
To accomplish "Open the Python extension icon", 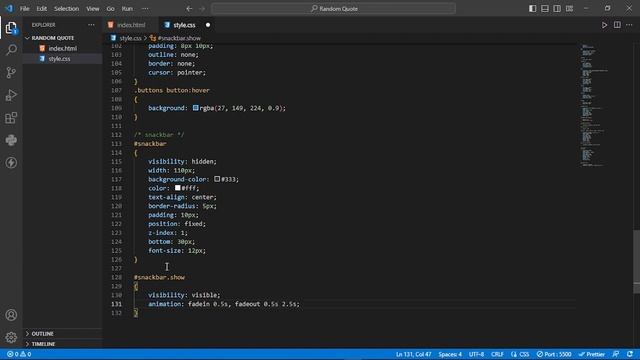I will [x=11, y=140].
